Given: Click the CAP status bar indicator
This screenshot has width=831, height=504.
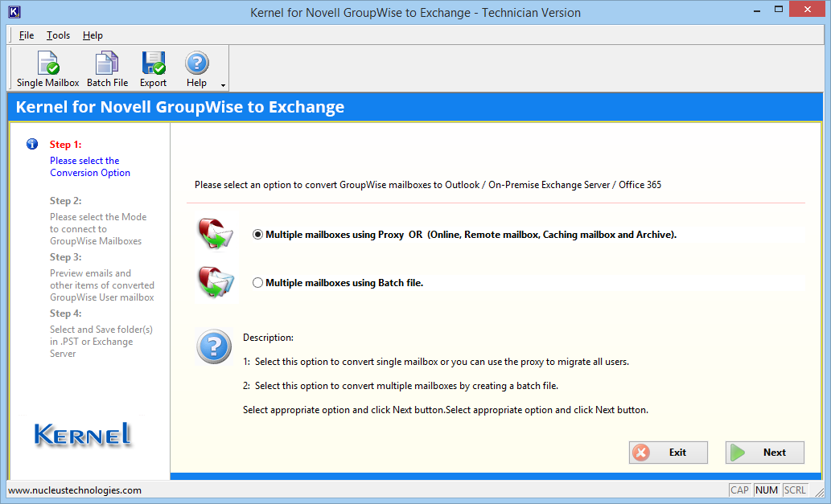Looking at the screenshot, I should [x=739, y=490].
